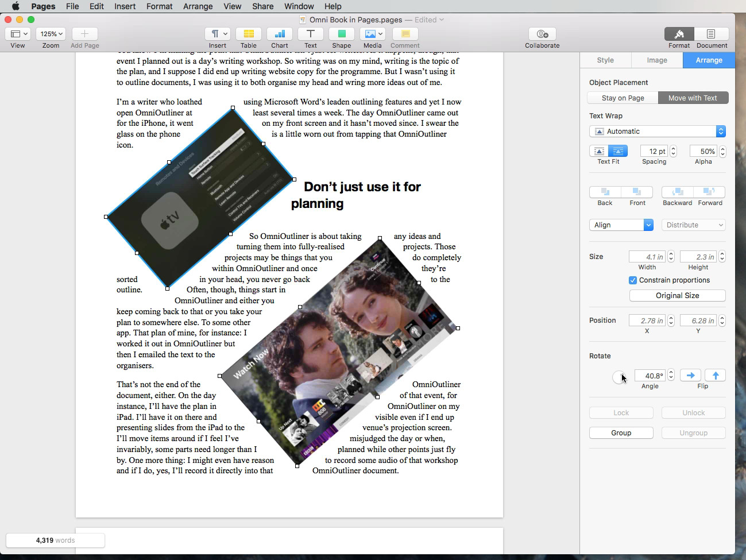Click the Text Wrap Automatic icon
Viewport: 746px width, 560px height.
(599, 132)
